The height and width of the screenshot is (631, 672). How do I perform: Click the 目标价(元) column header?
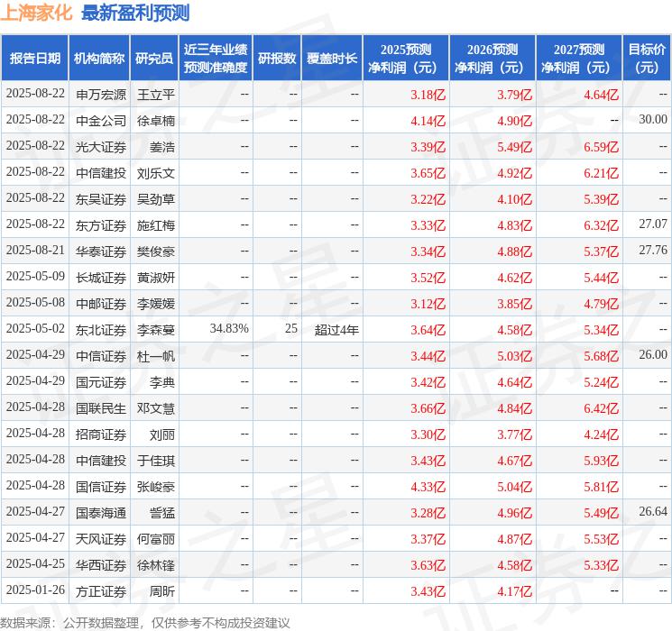[647, 59]
